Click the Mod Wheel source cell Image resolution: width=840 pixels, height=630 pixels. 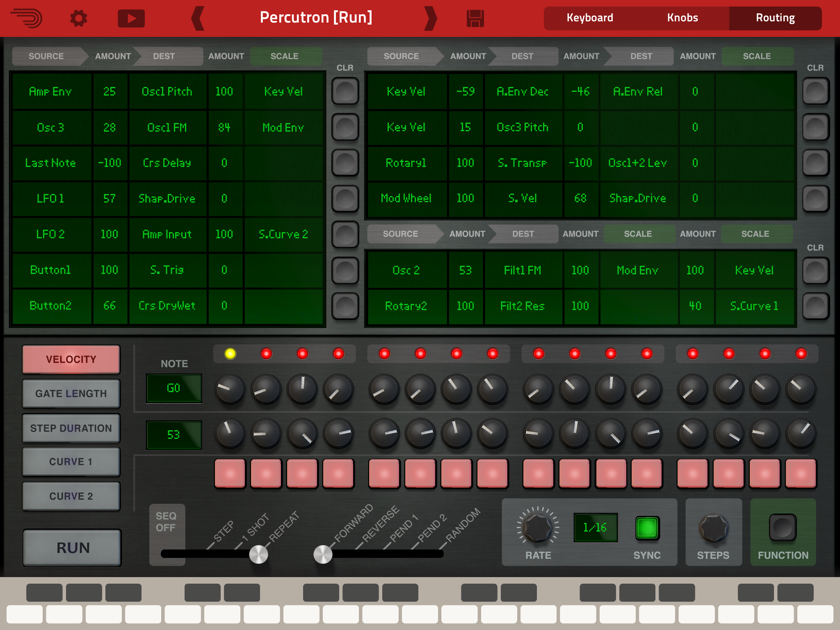(406, 199)
